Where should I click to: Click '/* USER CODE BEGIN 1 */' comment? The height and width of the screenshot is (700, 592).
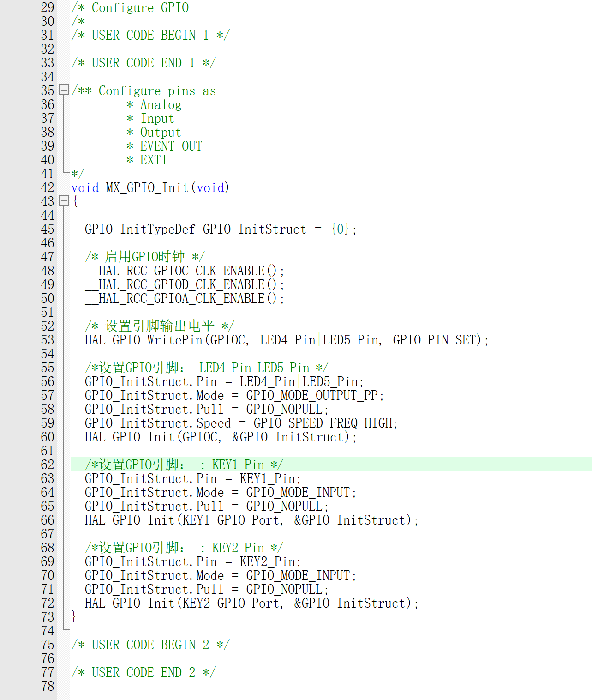coord(150,35)
